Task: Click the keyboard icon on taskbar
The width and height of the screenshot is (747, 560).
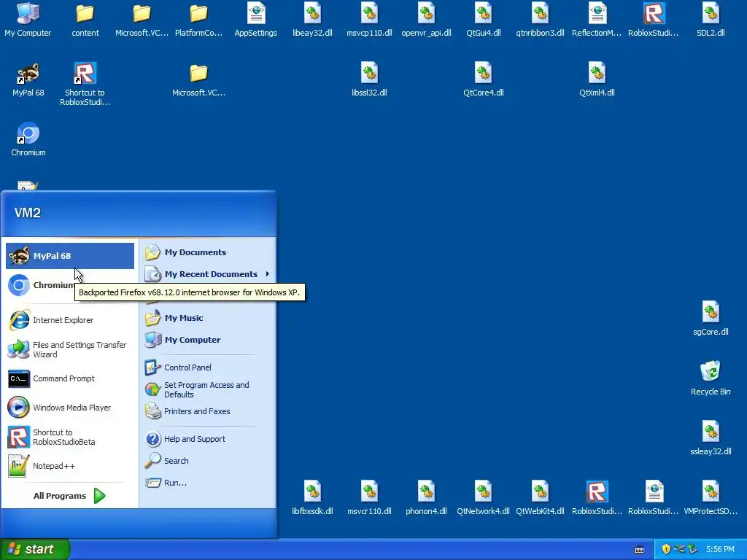Action: pyautogui.click(x=639, y=549)
